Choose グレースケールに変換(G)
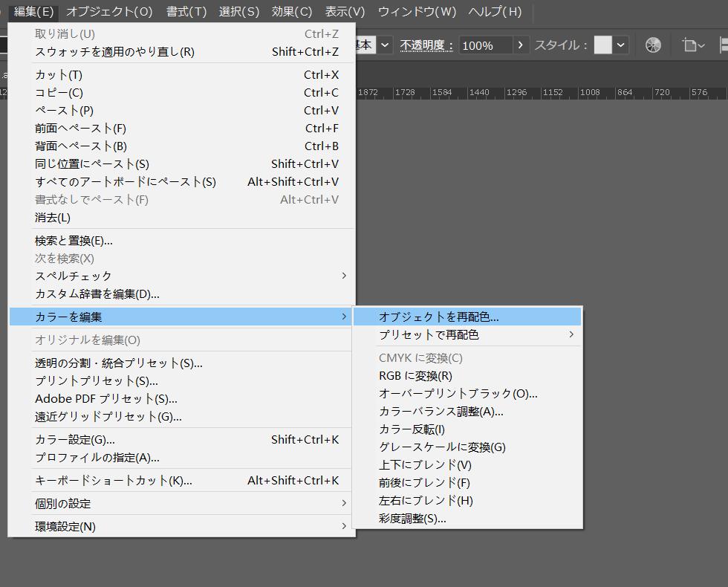Image resolution: width=728 pixels, height=587 pixels. pos(467,447)
